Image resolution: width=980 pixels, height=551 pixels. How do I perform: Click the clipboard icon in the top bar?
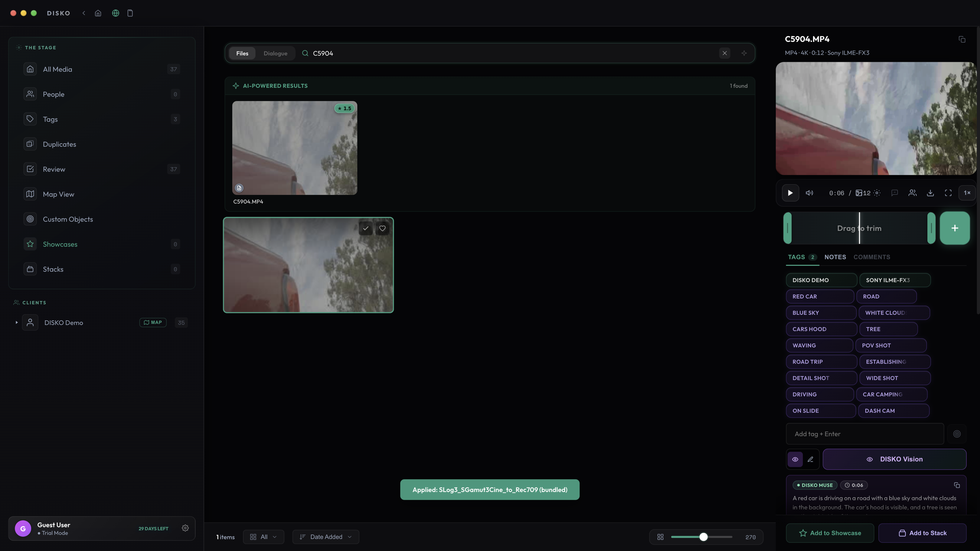pyautogui.click(x=130, y=13)
